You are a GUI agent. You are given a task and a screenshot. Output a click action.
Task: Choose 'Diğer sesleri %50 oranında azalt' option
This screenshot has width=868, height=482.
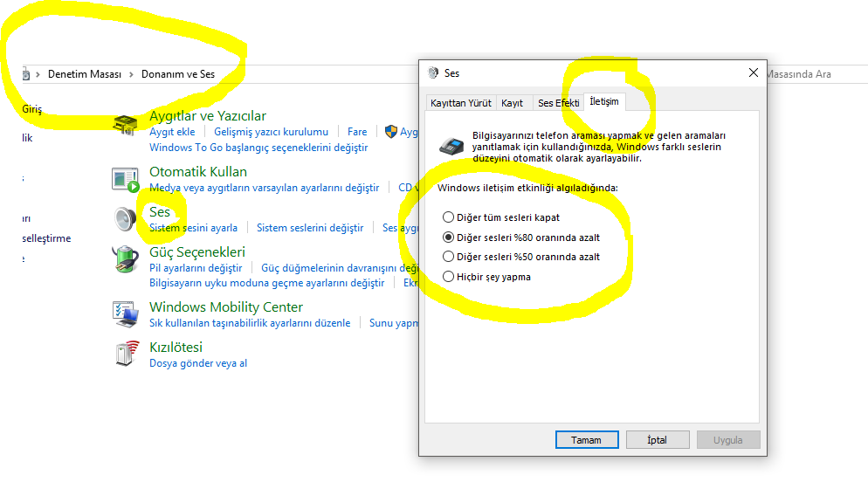click(521, 257)
